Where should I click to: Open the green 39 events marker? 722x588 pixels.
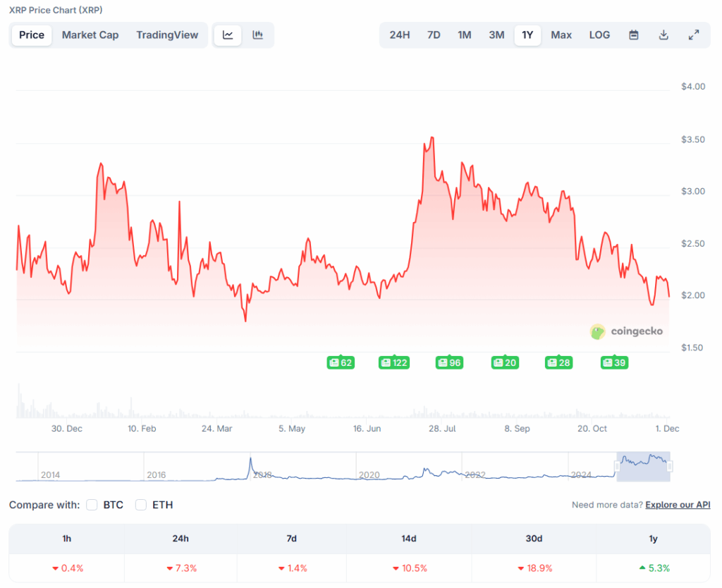point(614,362)
